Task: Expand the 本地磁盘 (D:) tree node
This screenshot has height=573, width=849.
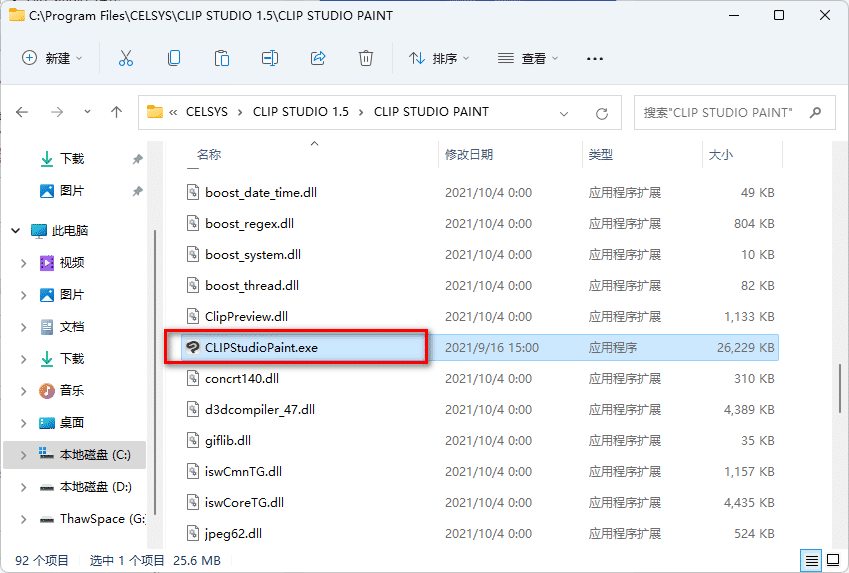Action: click(x=24, y=487)
